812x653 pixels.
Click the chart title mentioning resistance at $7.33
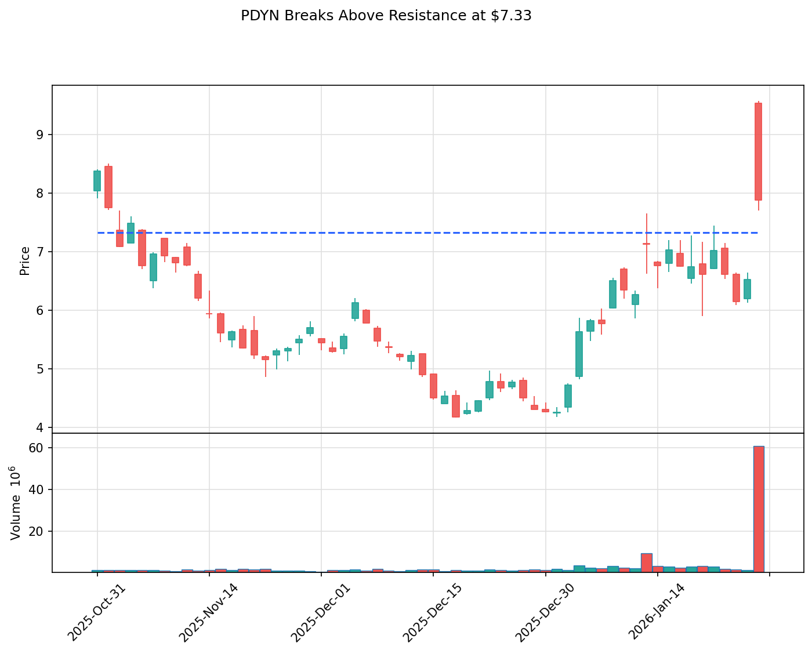386,16
